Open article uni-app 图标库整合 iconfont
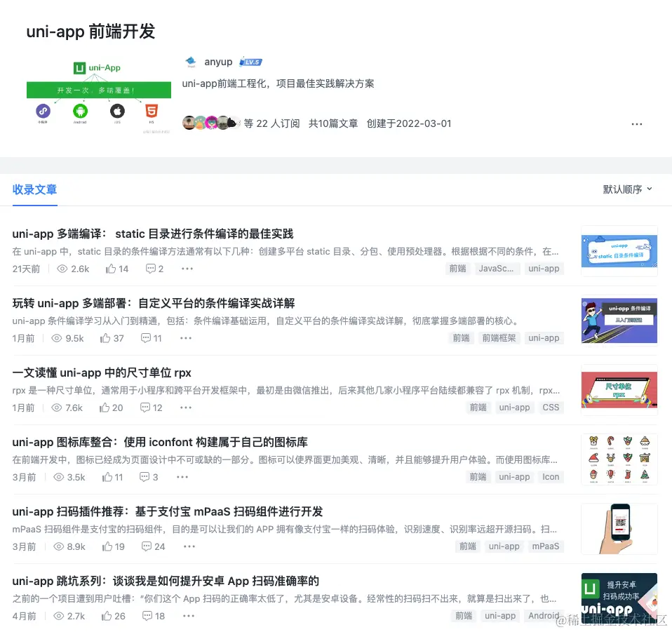This screenshot has width=672, height=632. tap(160, 442)
